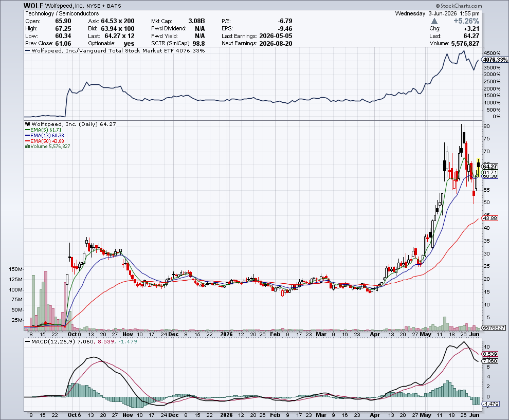Click the High value 67.25
This screenshot has height=420, width=509.
63,29
